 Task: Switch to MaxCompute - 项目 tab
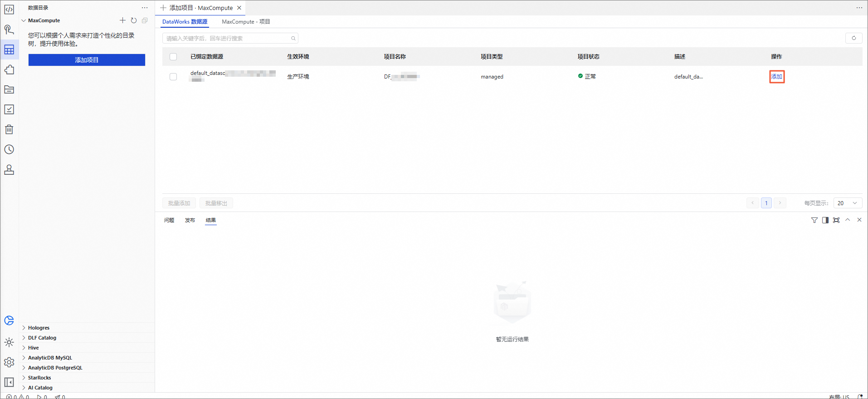tap(246, 22)
